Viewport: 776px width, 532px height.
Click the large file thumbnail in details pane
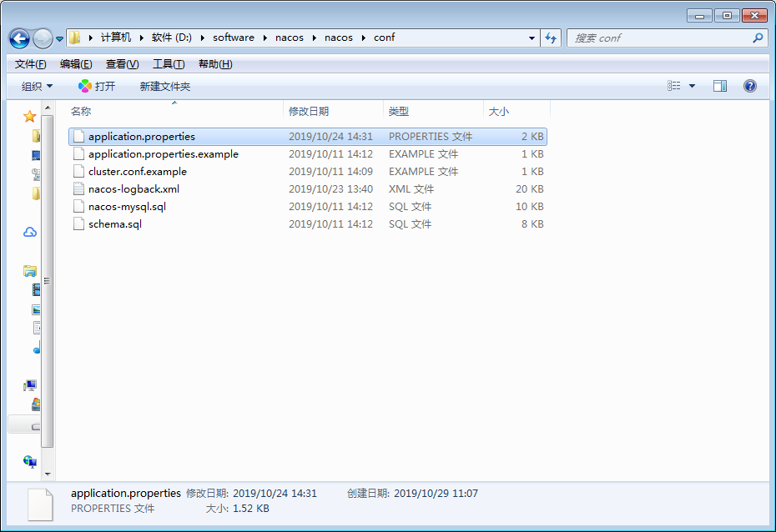pos(40,504)
